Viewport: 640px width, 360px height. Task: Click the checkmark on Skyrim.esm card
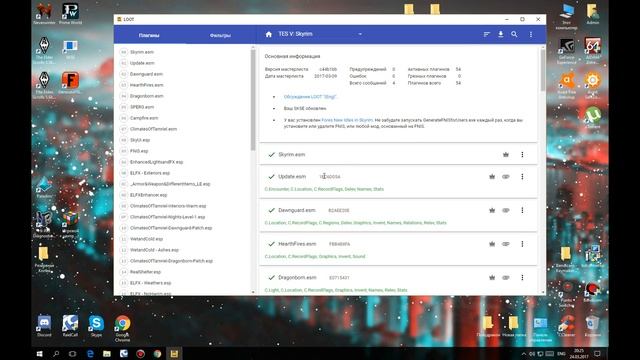click(271, 155)
